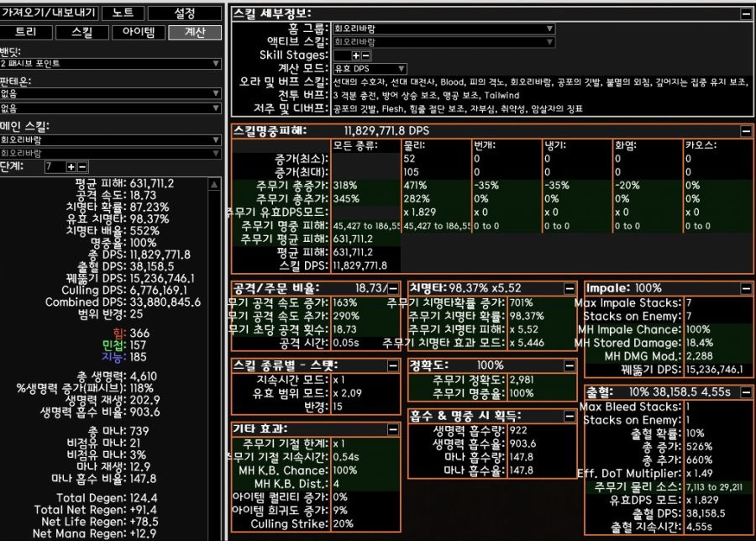Image resolution: width=756 pixels, height=541 pixels.
Task: Open the 홈 그룹 dropdown
Action: click(444, 29)
